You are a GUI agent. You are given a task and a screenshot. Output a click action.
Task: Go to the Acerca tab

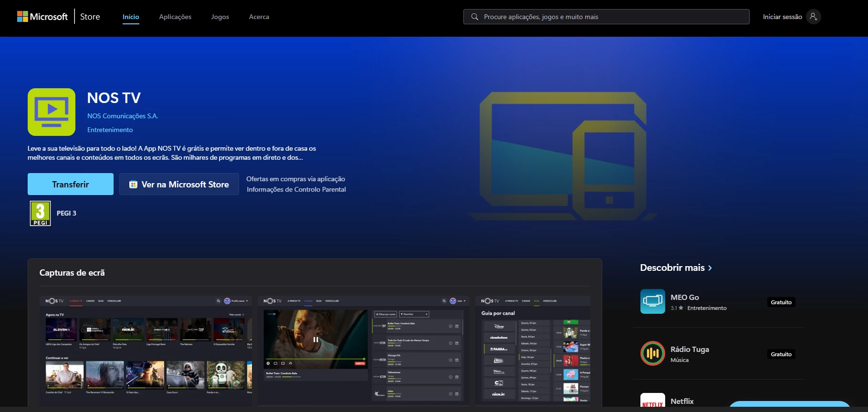point(259,17)
